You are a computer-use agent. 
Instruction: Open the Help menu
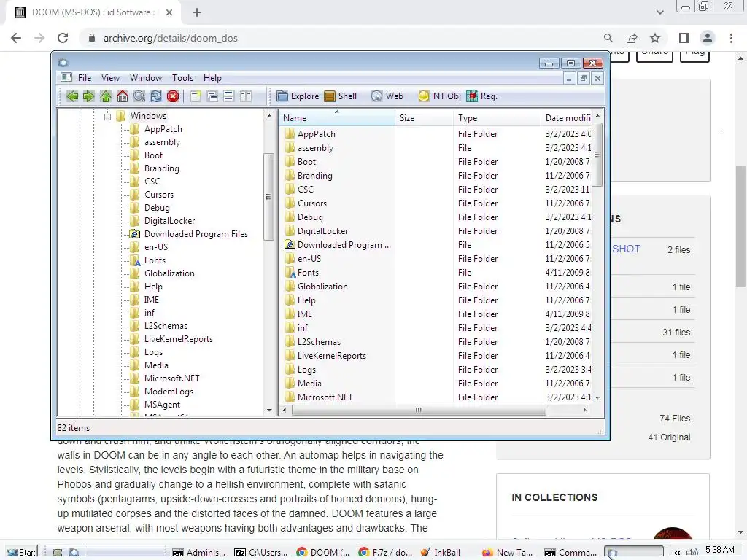[212, 77]
